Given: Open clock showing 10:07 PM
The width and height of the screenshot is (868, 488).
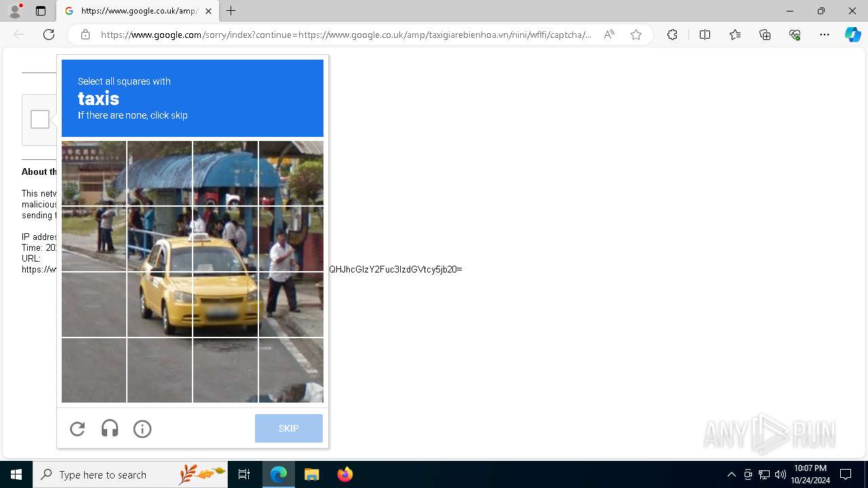Looking at the screenshot, I should click(x=810, y=474).
